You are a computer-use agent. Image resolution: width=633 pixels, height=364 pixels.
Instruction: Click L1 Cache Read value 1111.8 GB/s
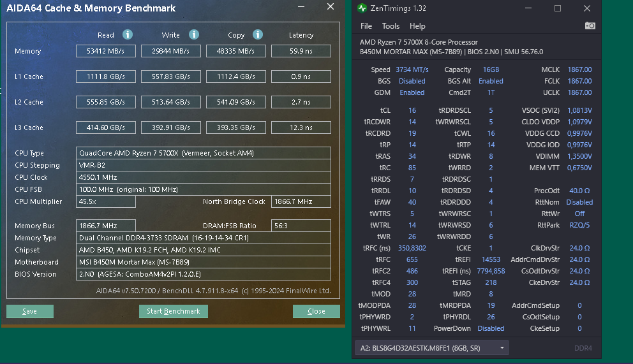[x=106, y=76]
